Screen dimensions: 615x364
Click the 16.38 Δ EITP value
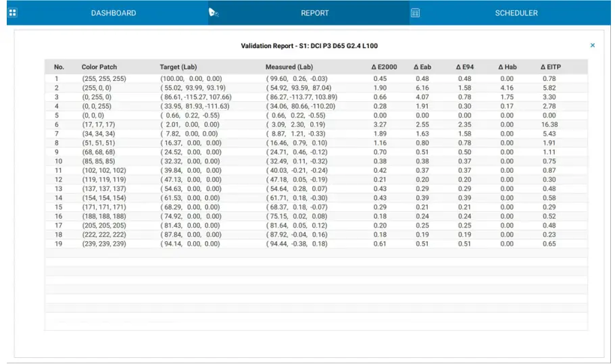(x=549, y=125)
